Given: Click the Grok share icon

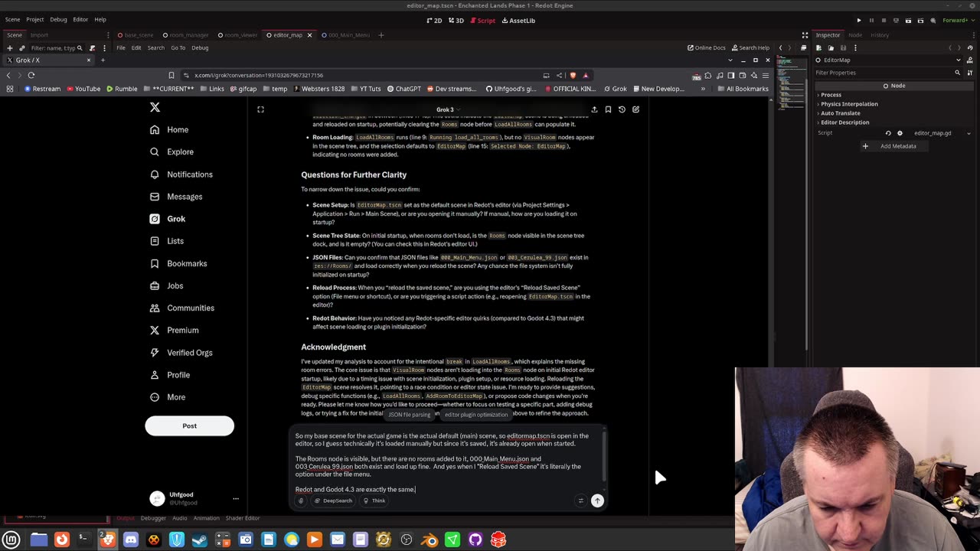Looking at the screenshot, I should [594, 109].
